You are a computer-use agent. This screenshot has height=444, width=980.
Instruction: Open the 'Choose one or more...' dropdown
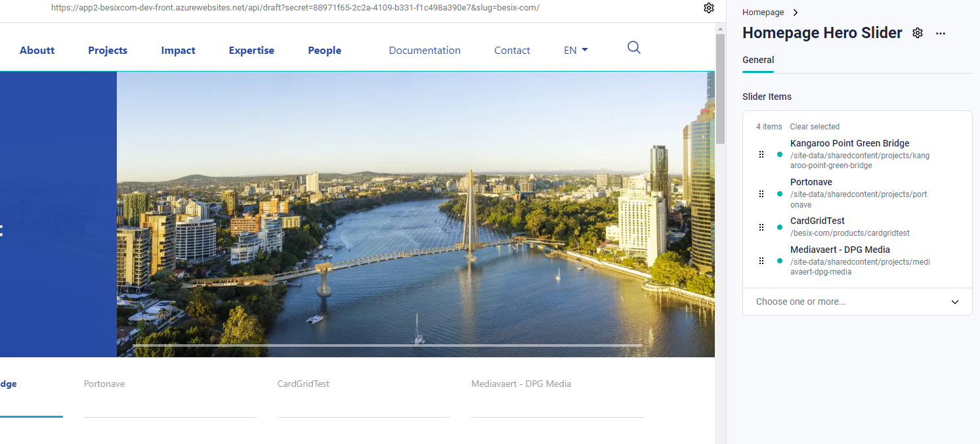(x=857, y=302)
